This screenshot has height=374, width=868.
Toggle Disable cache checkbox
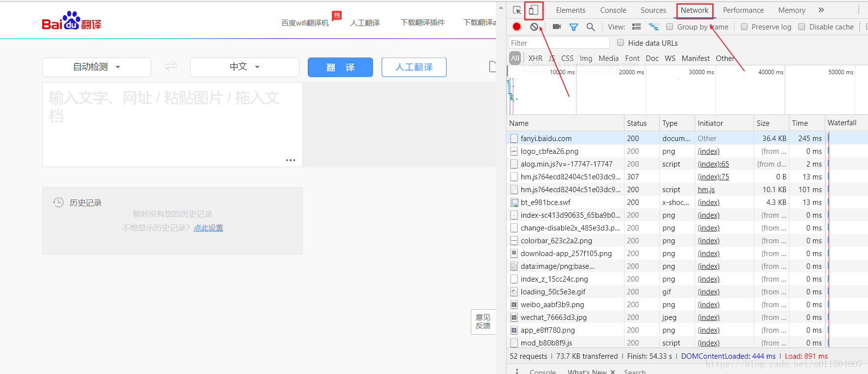(802, 27)
